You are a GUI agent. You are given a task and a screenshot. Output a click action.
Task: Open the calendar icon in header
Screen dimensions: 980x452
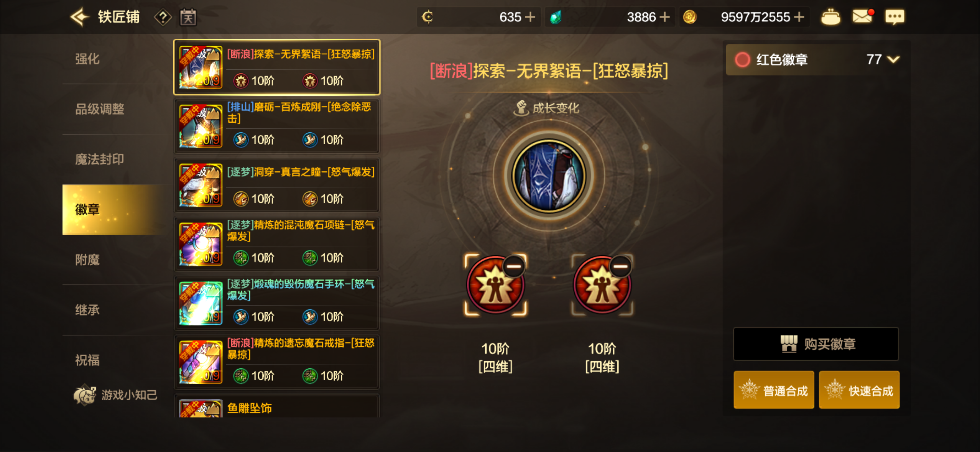[188, 17]
